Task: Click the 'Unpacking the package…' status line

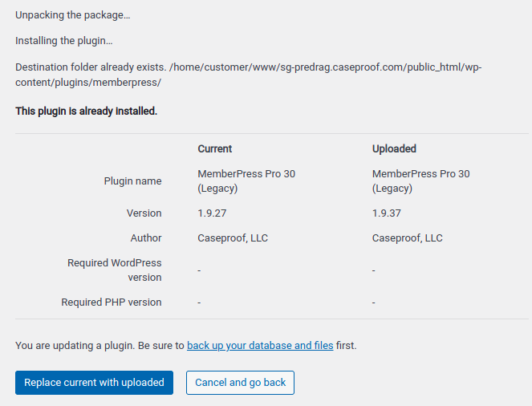Action: [x=72, y=15]
